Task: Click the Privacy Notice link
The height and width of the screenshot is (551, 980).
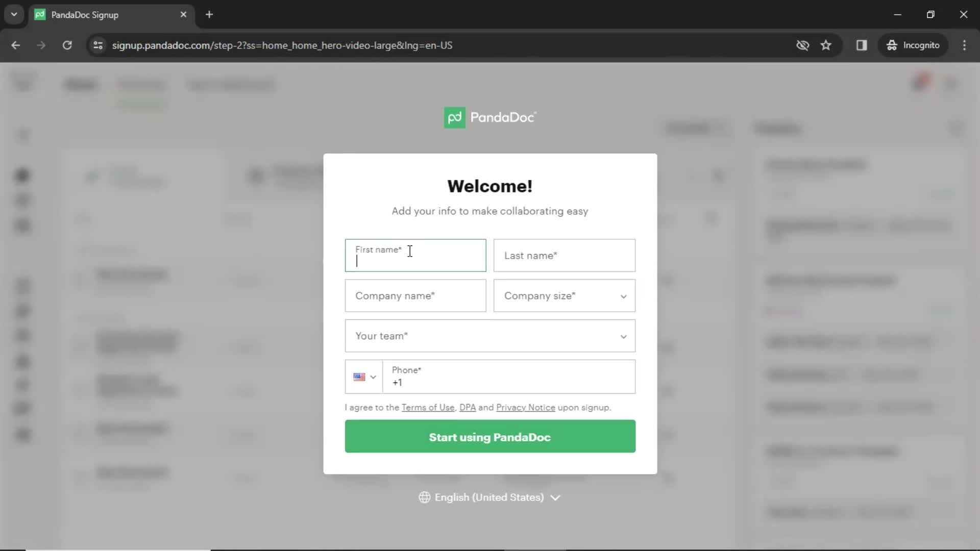Action: click(x=526, y=407)
